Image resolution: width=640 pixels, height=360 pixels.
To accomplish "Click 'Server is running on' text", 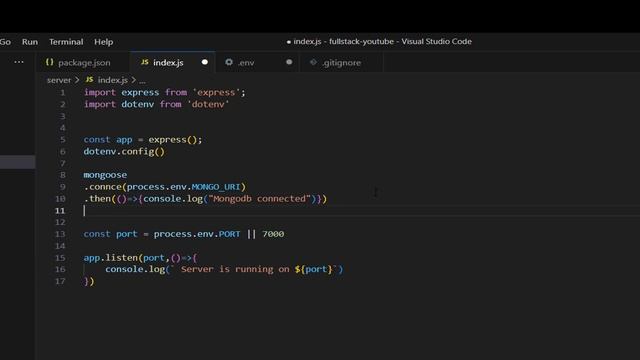I will click(235, 269).
